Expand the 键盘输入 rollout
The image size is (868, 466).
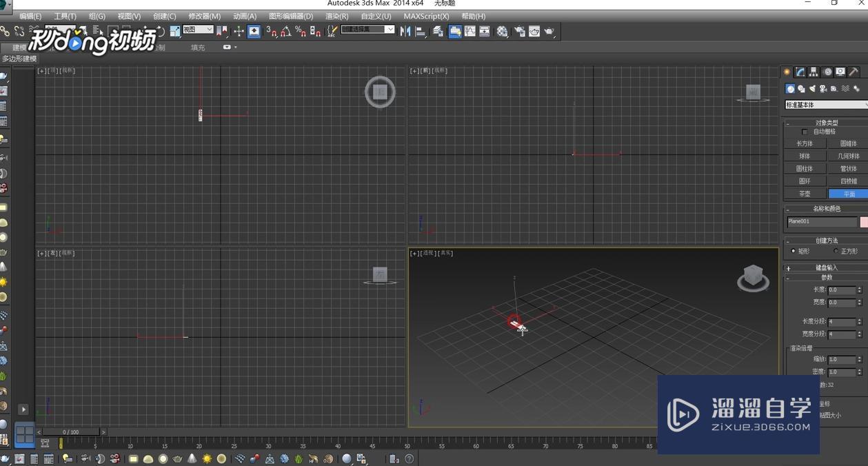point(826,267)
